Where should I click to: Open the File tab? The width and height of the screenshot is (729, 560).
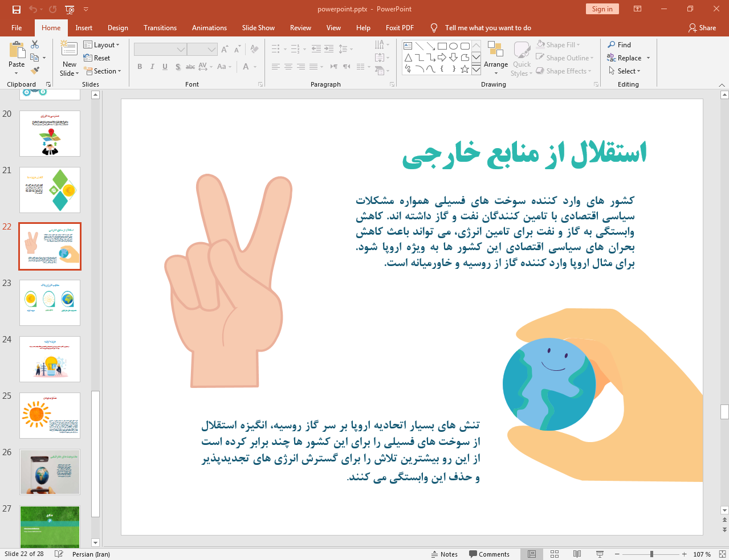click(17, 27)
